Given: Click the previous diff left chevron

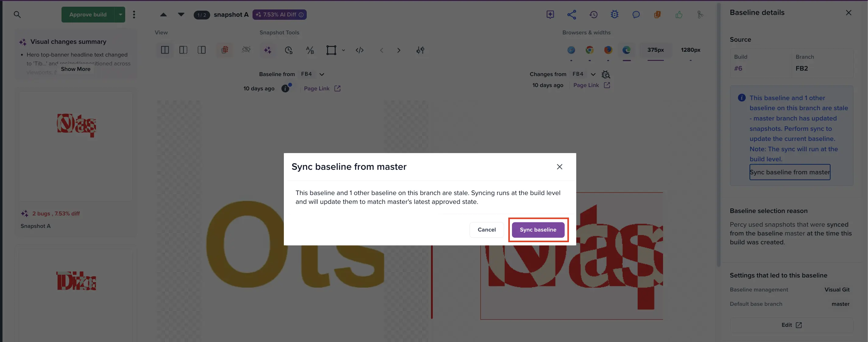Looking at the screenshot, I should [x=381, y=50].
